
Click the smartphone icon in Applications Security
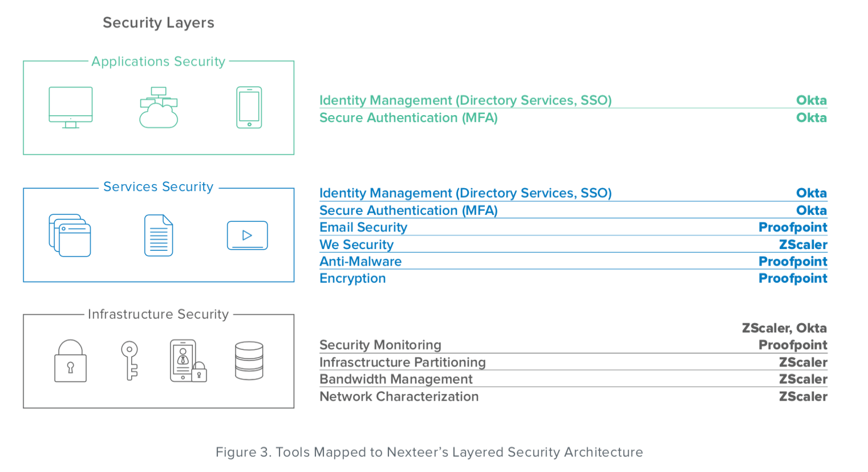click(x=249, y=107)
